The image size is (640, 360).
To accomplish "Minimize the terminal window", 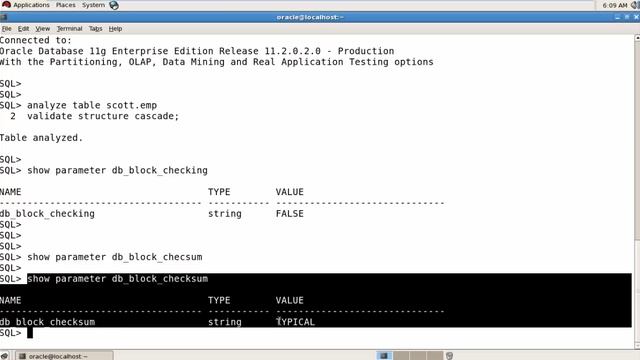I will pos(618,17).
